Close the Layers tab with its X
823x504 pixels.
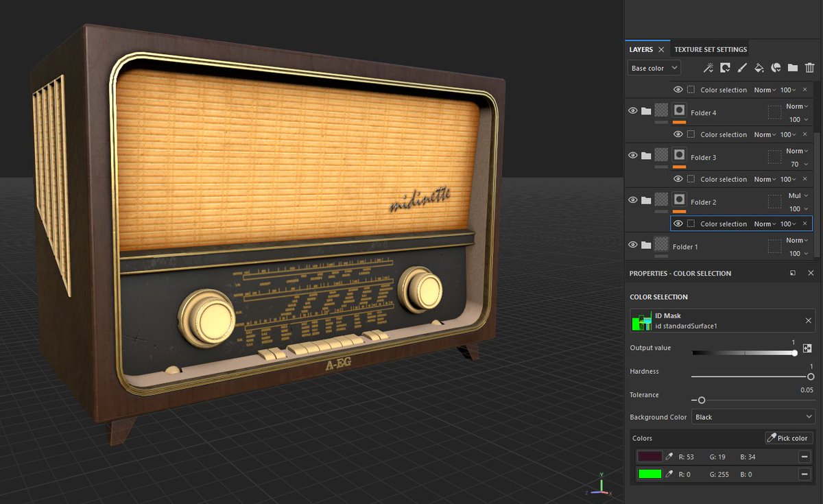click(661, 49)
